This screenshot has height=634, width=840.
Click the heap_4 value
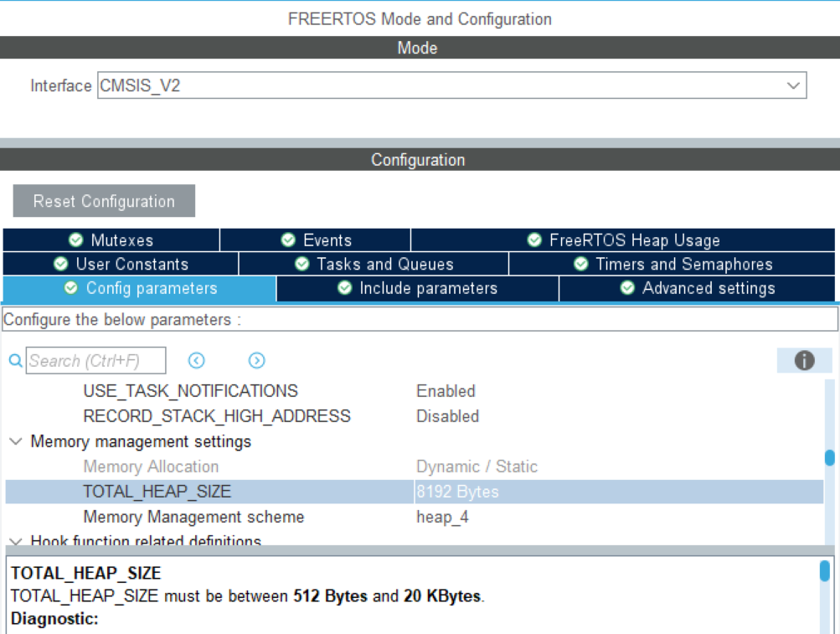(442, 518)
